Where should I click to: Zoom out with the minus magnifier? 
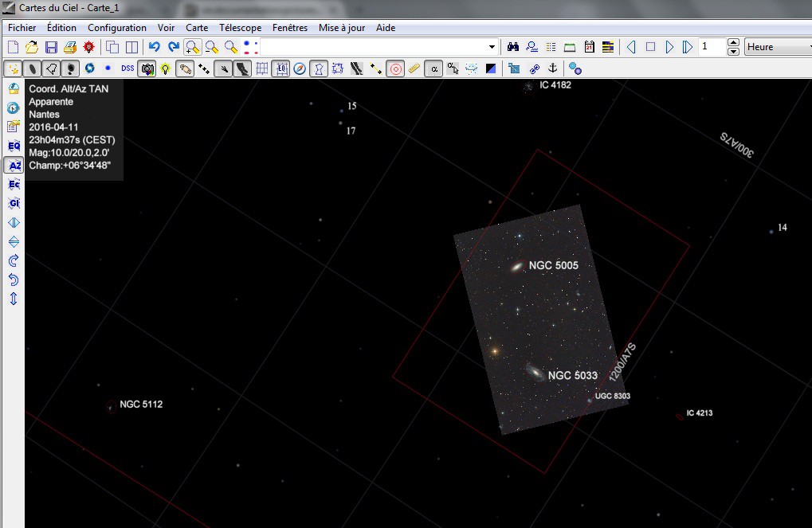pyautogui.click(x=212, y=47)
